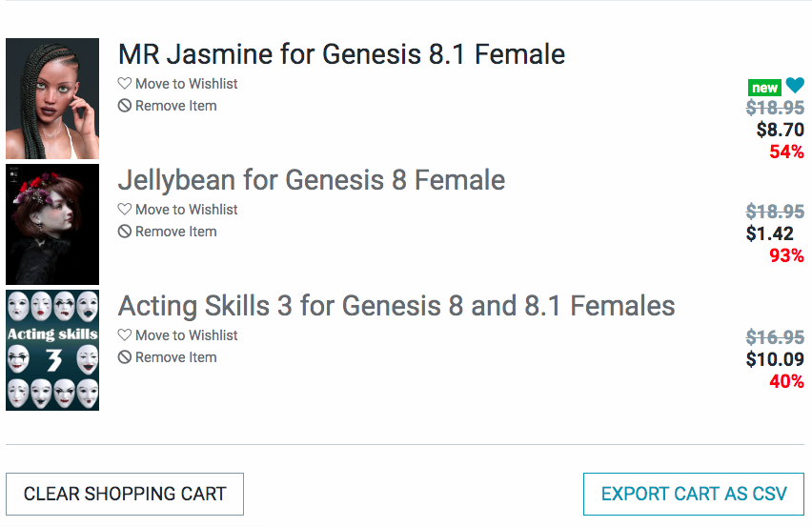
Task: Click remove icon under Jellybean item
Action: pos(125,232)
